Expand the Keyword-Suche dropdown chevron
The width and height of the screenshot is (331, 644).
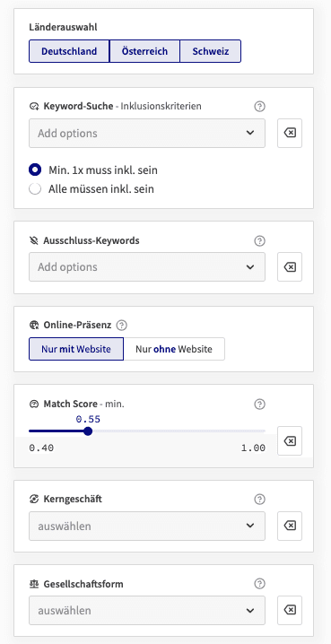(x=250, y=133)
